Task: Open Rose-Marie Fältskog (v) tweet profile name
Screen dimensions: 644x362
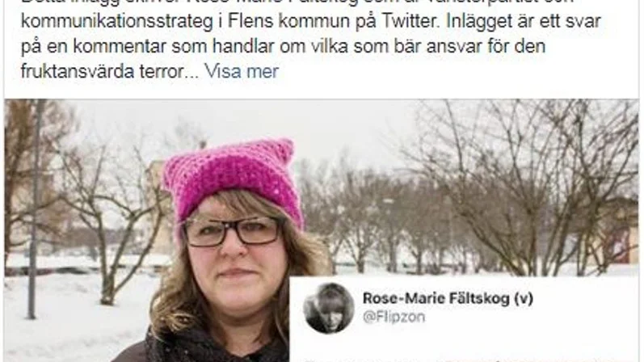Action: click(x=448, y=298)
